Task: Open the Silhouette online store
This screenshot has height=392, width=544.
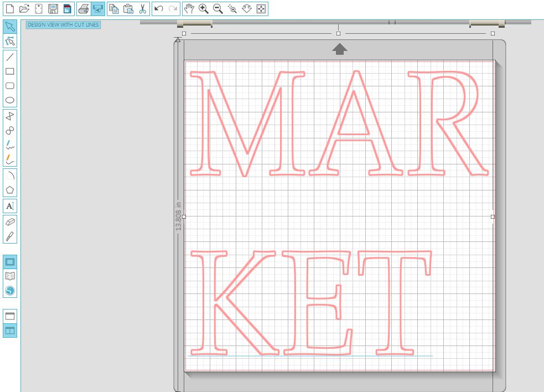Action: point(10,291)
